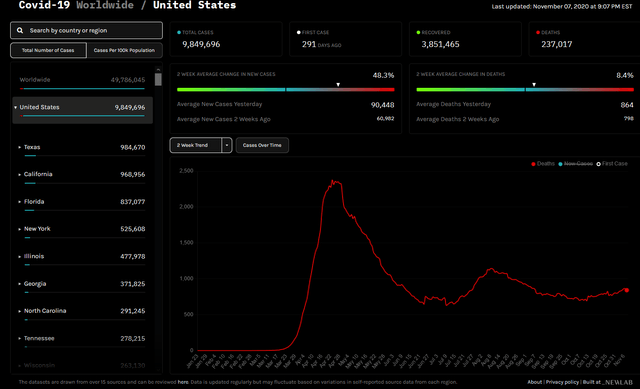Select the Illinois label
Screen dimensions: 640x389
click(34, 256)
